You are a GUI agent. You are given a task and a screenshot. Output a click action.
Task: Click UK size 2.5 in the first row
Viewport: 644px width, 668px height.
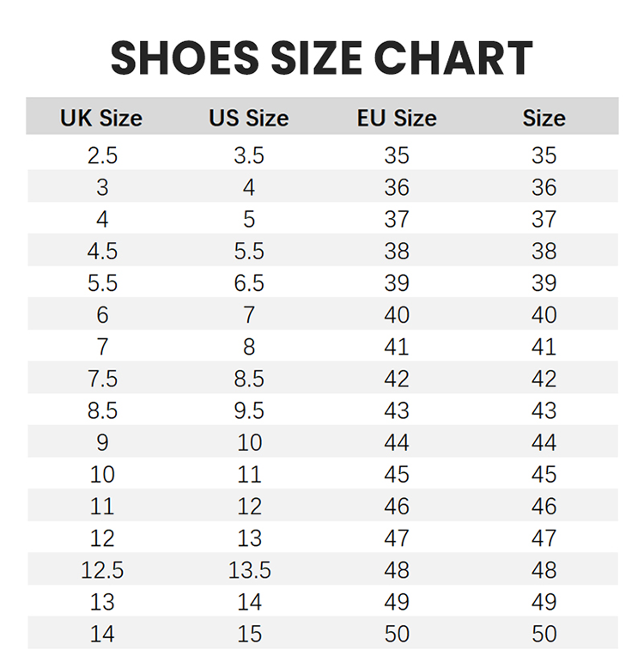point(102,155)
